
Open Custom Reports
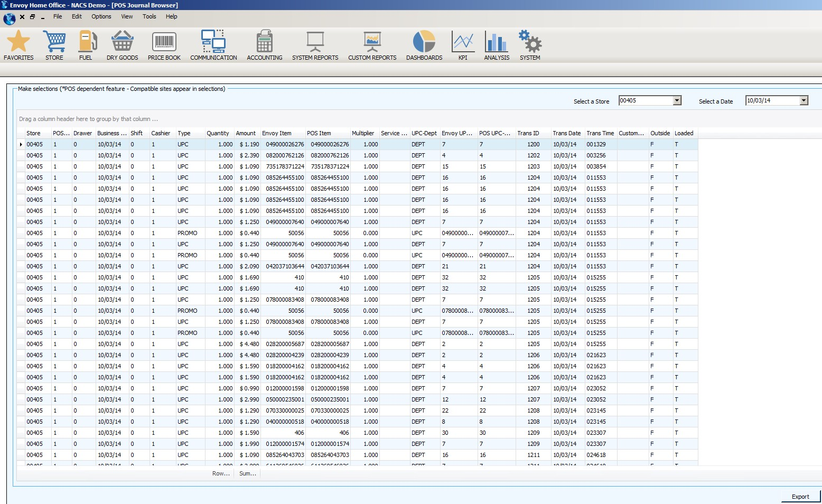(372, 44)
